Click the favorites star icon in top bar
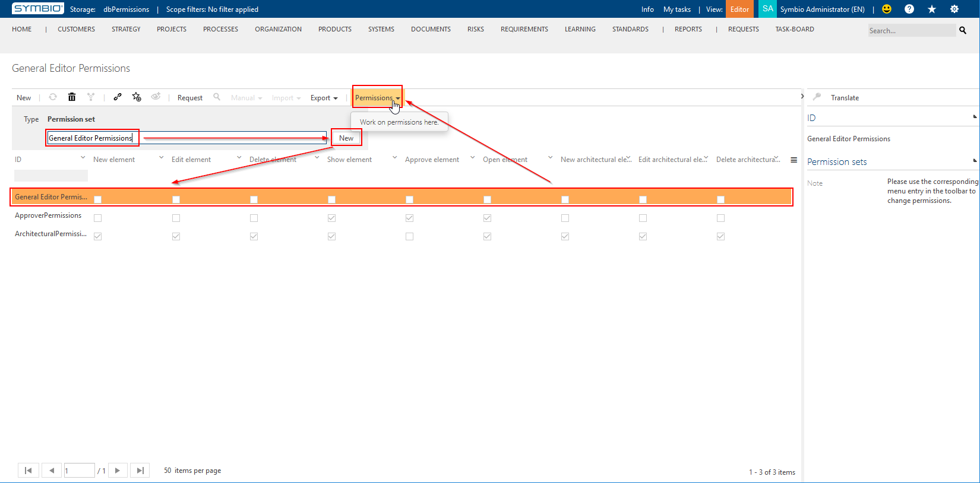 pyautogui.click(x=932, y=9)
